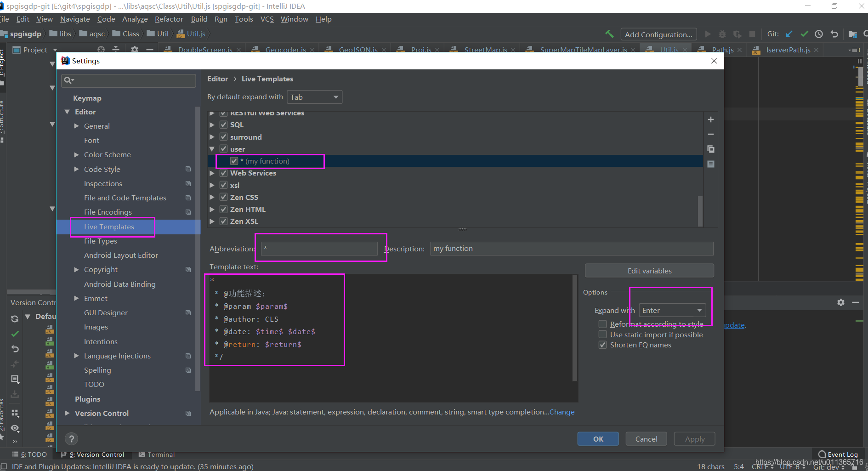868x471 pixels.
Task: Click the build project hammer icon
Action: [x=609, y=34]
